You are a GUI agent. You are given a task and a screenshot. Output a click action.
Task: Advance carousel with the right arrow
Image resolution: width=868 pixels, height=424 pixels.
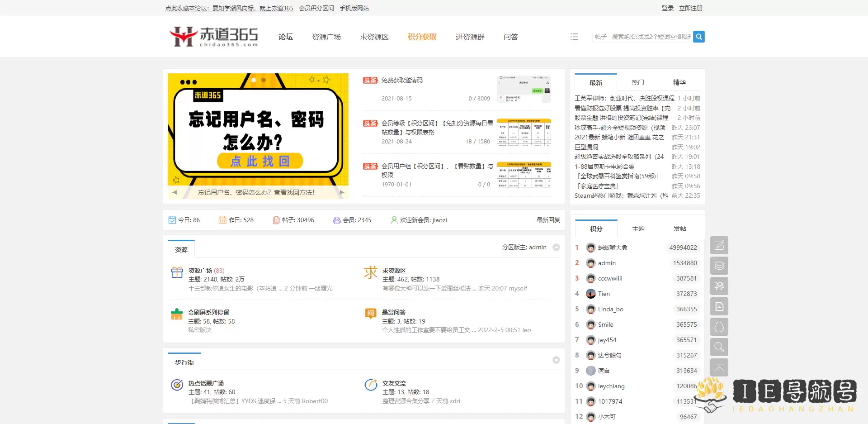tap(342, 192)
